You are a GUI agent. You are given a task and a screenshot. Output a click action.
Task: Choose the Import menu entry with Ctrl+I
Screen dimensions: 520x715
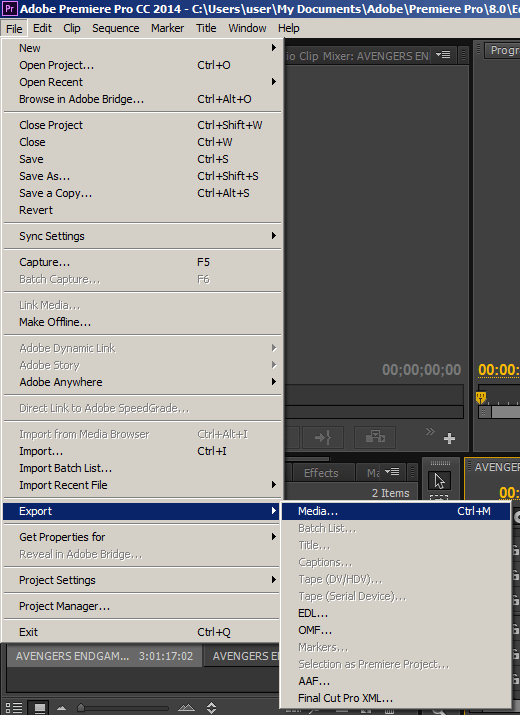click(142, 451)
